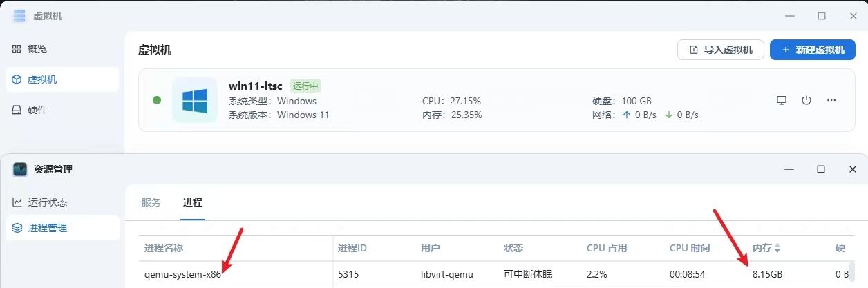Image resolution: width=868 pixels, height=288 pixels.
Task: Click the Windows logo VM thumbnail
Action: (x=195, y=100)
